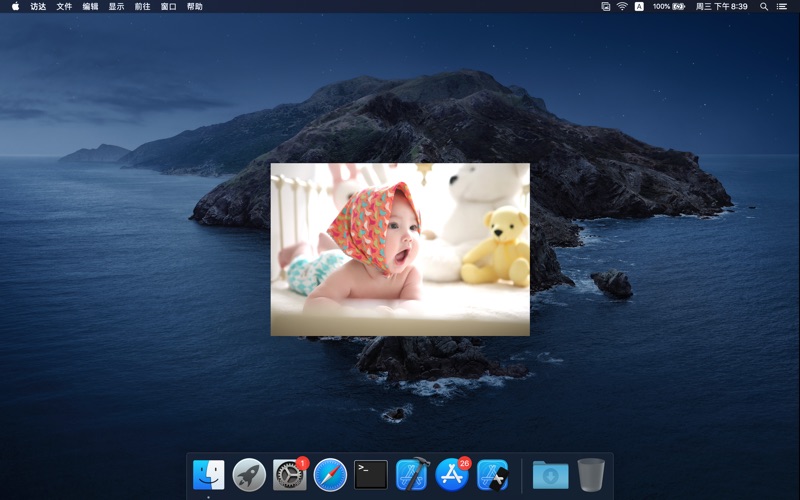
Task: Open Xcode hammer icon in Dock
Action: coord(412,474)
